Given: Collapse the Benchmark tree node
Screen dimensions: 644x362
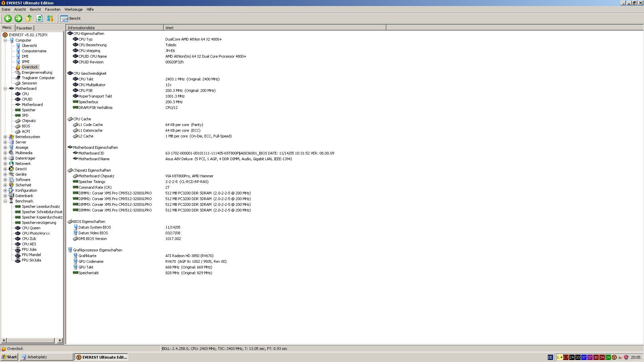Looking at the screenshot, I should 5,201.
